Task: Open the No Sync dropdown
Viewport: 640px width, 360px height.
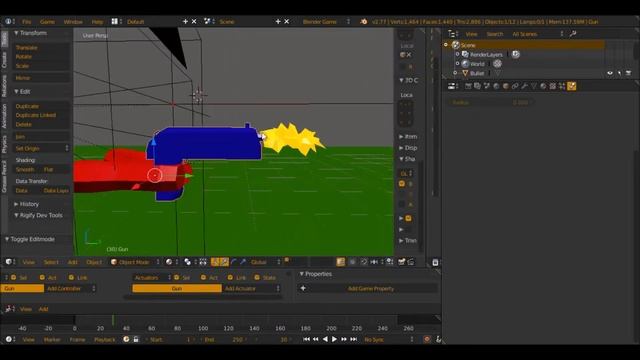Action: 388,340
